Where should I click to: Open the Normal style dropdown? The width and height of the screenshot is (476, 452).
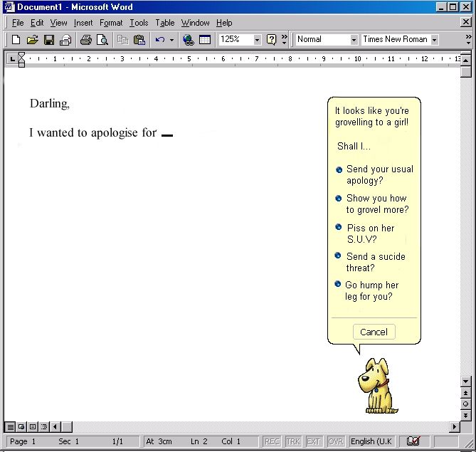(x=354, y=40)
